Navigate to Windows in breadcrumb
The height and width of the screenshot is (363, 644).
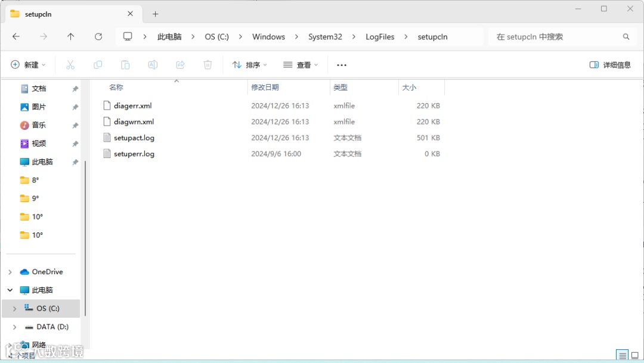click(x=268, y=36)
